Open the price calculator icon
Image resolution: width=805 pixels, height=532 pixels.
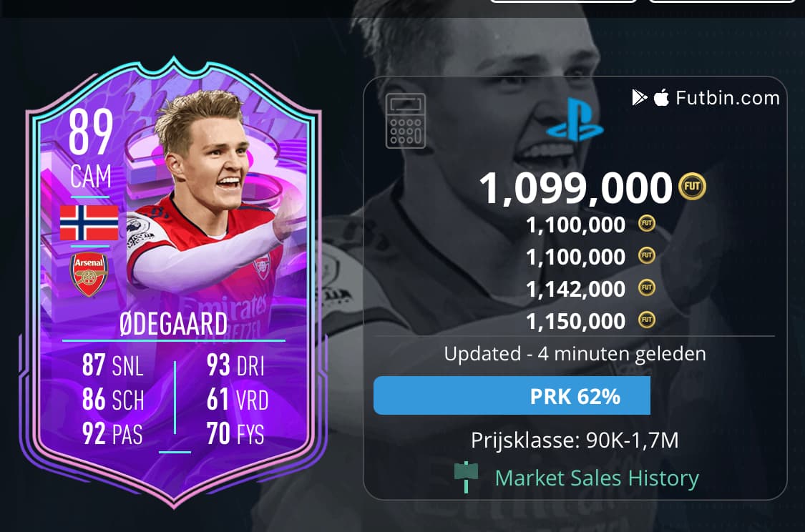click(x=406, y=121)
